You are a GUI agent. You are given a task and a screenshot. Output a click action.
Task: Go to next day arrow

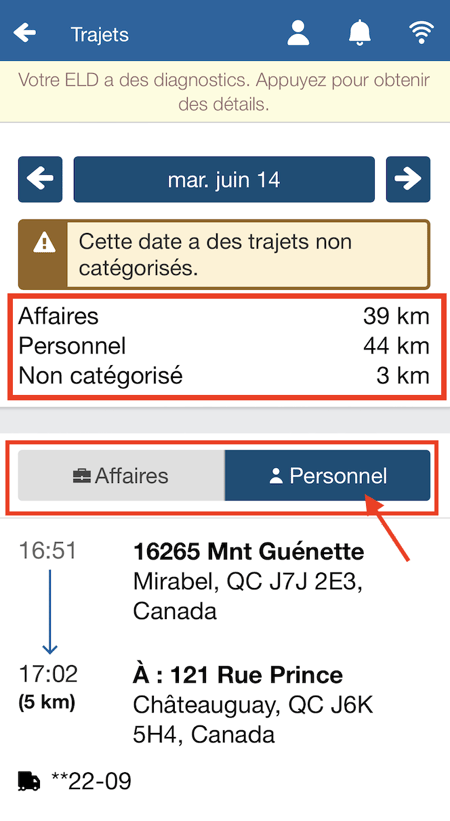[x=408, y=179]
